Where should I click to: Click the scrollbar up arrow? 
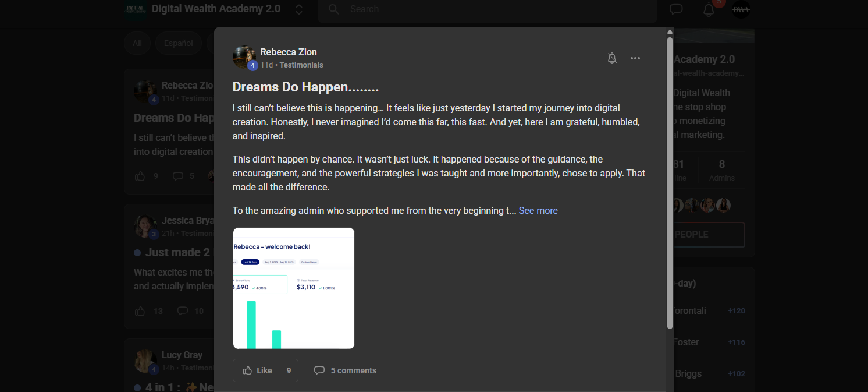[670, 31]
